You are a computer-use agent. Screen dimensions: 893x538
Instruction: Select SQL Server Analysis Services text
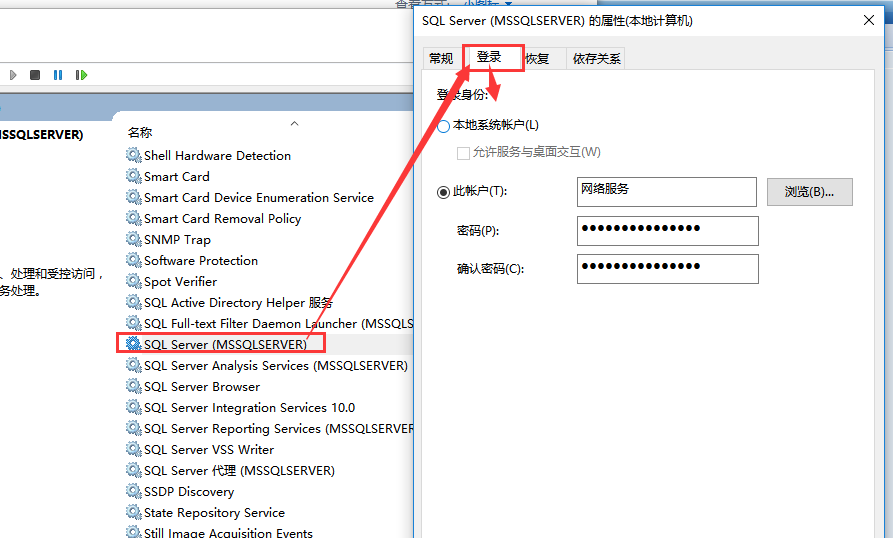tap(276, 365)
